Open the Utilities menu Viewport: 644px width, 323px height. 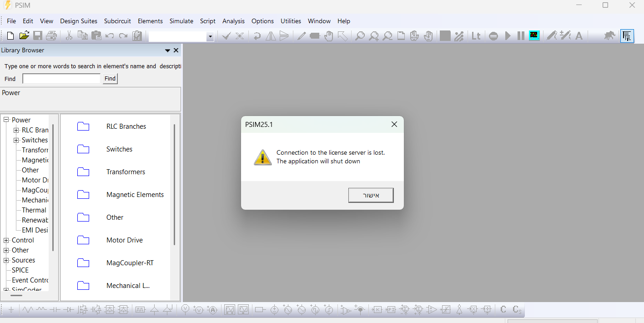pos(291,21)
